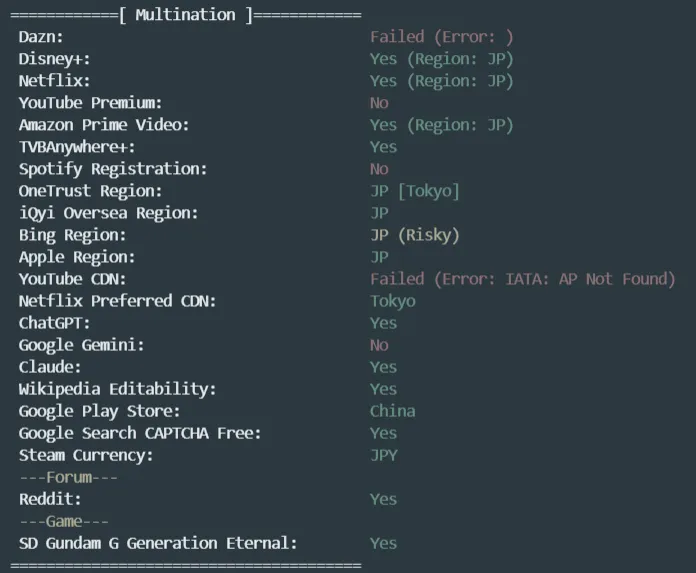Click the Tokyo Netflix CDN result
Viewport: 696px width, 573px height.
click(392, 301)
